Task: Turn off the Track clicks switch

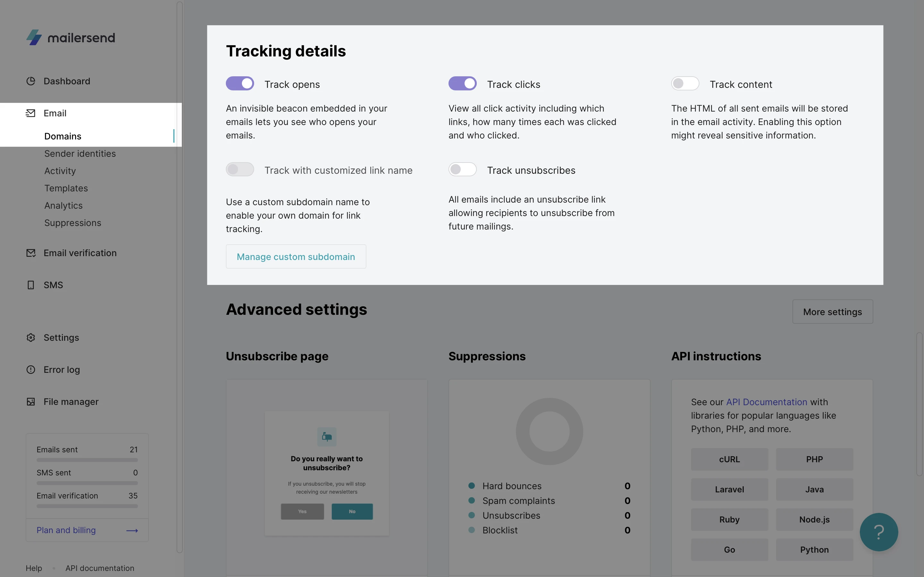Action: pyautogui.click(x=462, y=84)
